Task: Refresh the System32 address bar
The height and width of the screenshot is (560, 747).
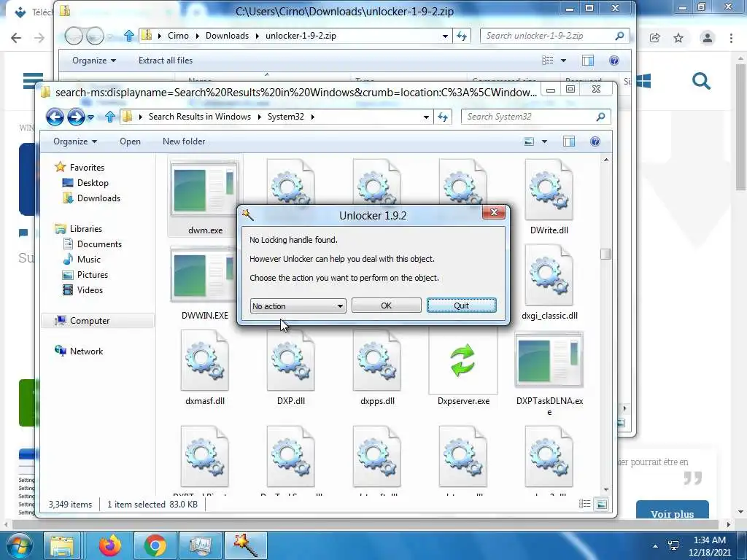Action: tap(443, 117)
